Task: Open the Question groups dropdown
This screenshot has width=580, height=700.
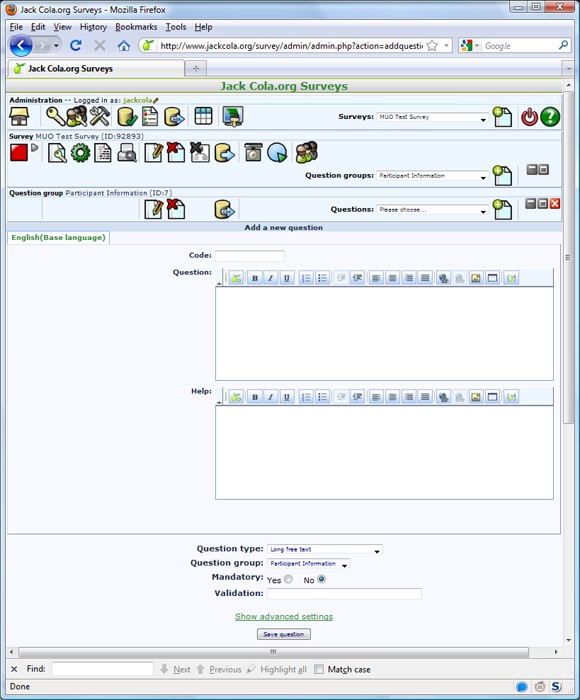Action: pyautogui.click(x=432, y=176)
